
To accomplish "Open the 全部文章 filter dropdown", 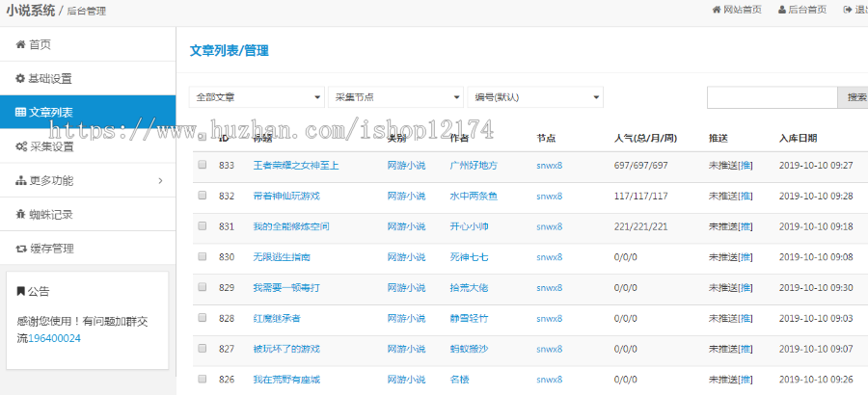I will tap(257, 96).
